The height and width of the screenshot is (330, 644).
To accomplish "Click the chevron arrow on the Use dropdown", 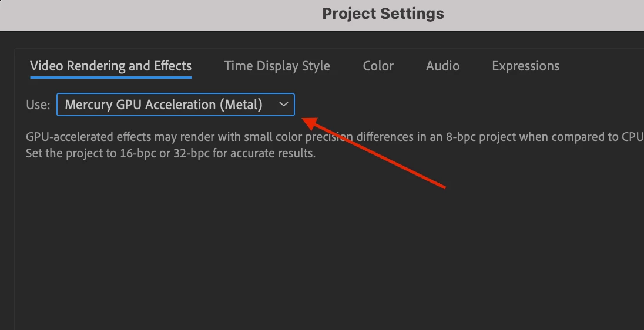I will (284, 105).
